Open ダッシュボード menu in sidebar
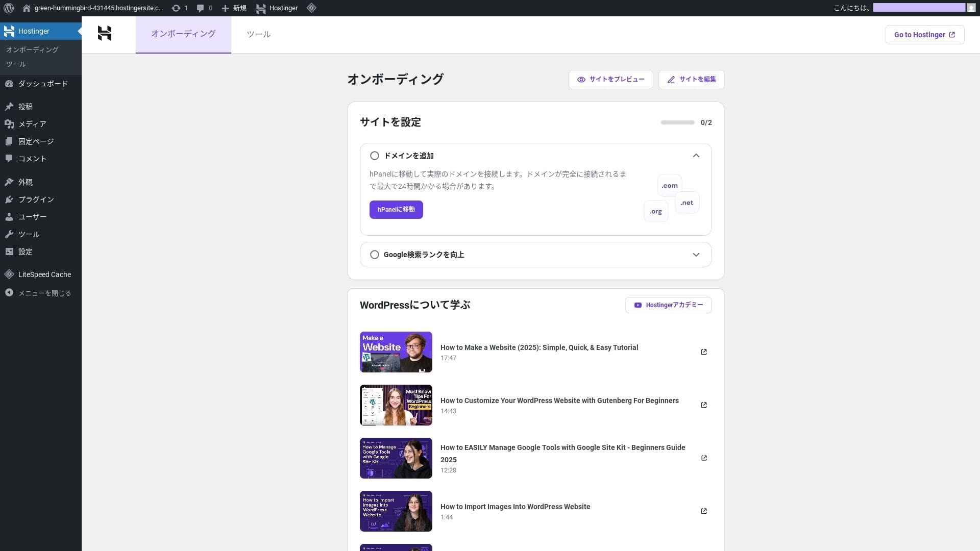The height and width of the screenshot is (551, 980). 41,84
